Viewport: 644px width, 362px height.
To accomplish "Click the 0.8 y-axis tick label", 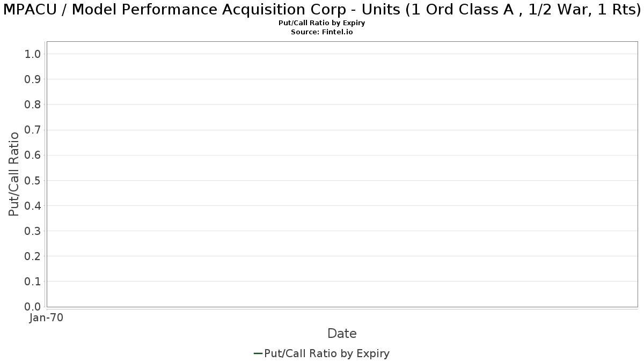I will [33, 104].
